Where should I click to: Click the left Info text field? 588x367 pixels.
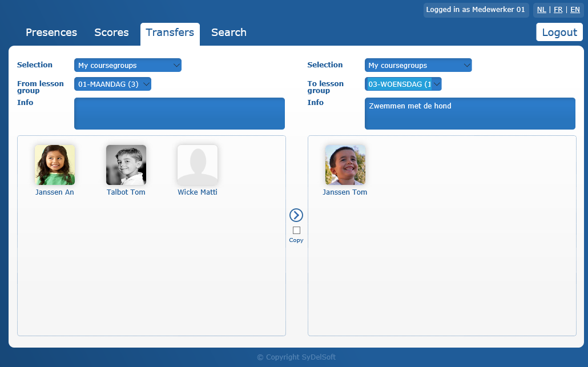pos(179,114)
